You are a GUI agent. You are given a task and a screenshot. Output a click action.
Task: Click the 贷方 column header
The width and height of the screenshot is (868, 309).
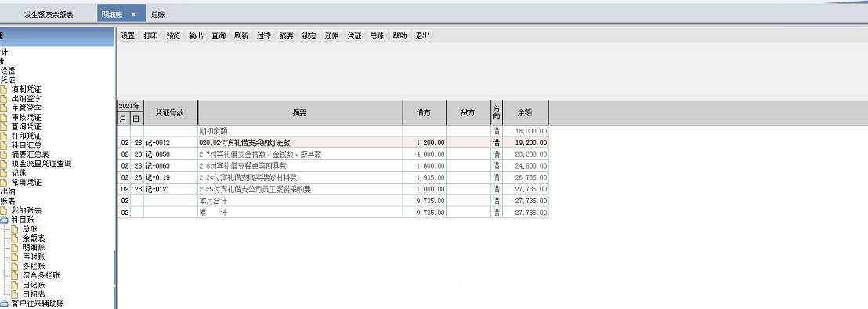(468, 112)
